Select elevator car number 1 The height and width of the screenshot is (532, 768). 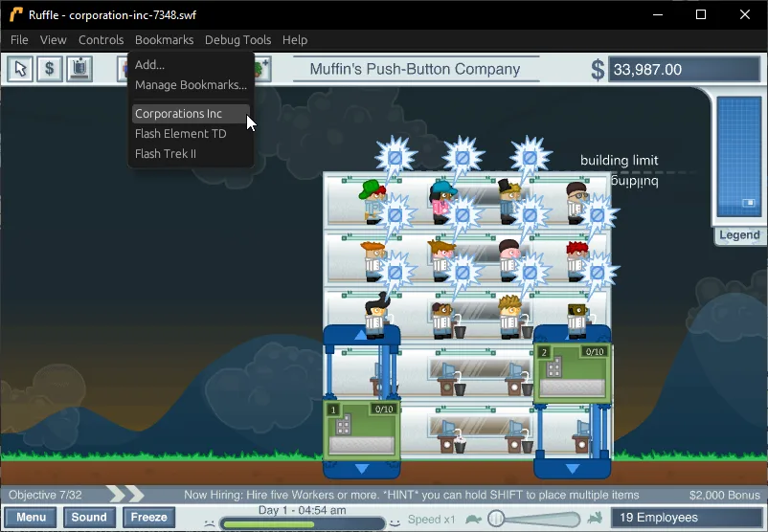pos(361,432)
